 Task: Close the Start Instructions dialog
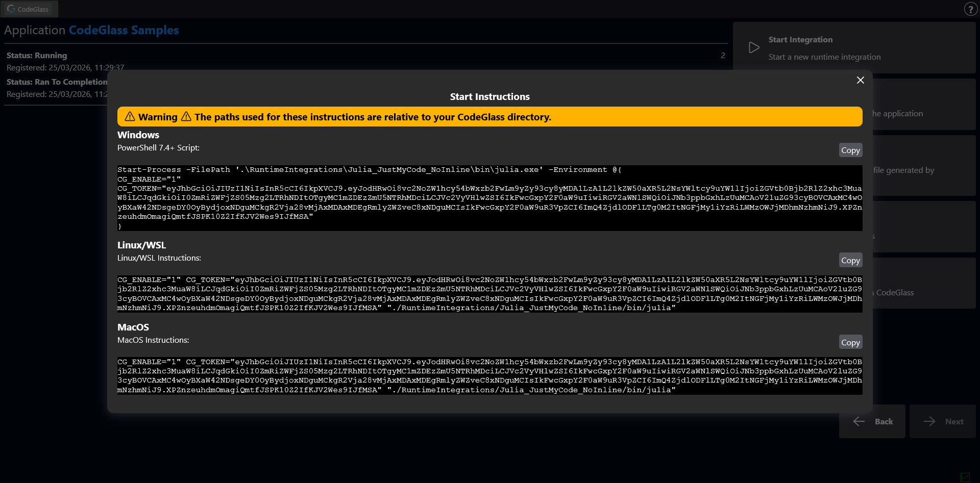[860, 80]
